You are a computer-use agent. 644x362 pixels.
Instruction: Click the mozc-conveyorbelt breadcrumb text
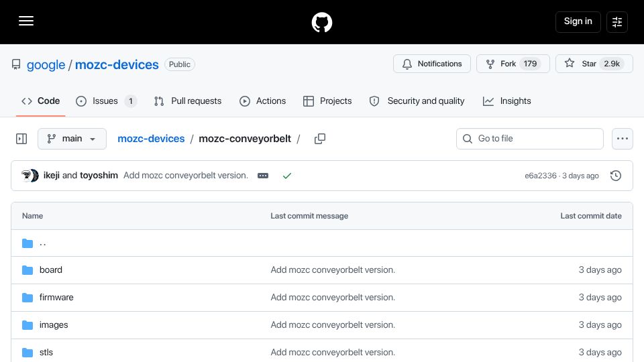(x=245, y=139)
